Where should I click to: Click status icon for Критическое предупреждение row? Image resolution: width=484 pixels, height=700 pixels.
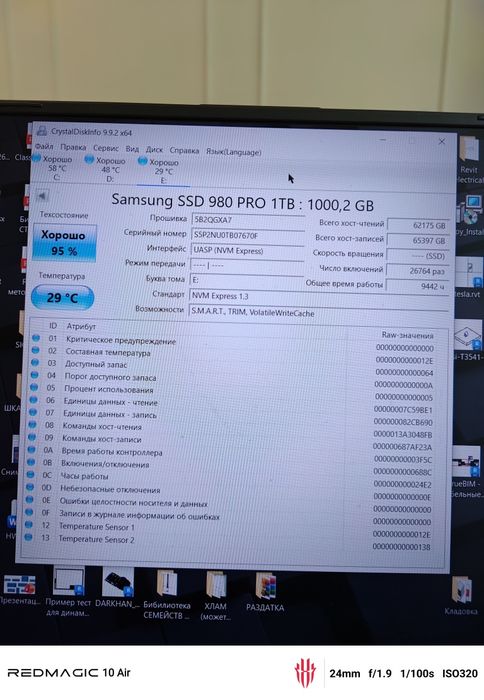coord(36,338)
